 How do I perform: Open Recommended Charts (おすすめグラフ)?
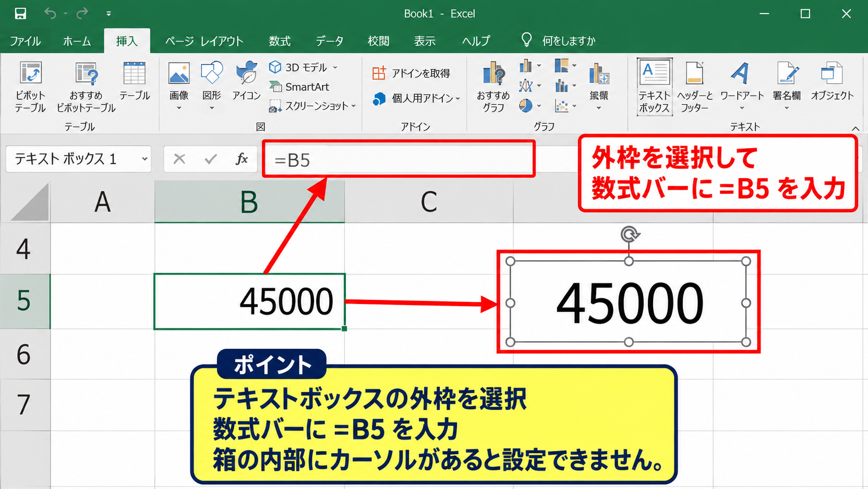[493, 86]
